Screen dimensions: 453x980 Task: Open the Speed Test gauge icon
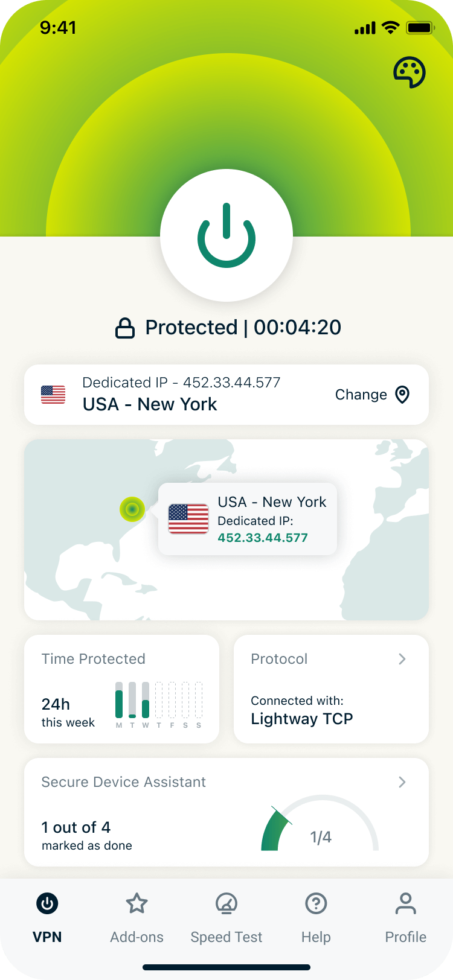click(x=226, y=904)
